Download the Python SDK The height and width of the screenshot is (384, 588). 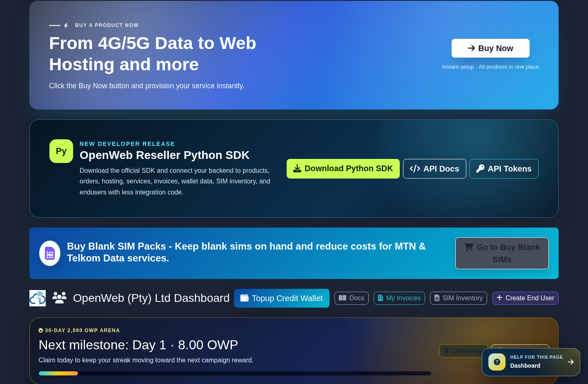tap(343, 169)
